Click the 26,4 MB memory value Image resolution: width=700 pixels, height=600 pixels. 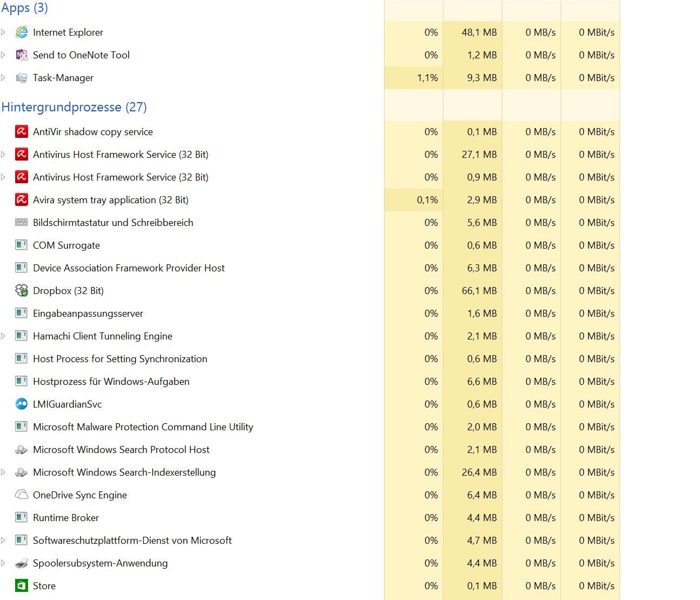(479, 472)
